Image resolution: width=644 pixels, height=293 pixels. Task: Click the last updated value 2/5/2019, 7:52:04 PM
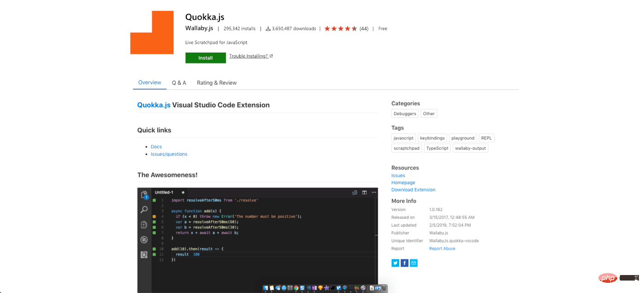point(450,225)
